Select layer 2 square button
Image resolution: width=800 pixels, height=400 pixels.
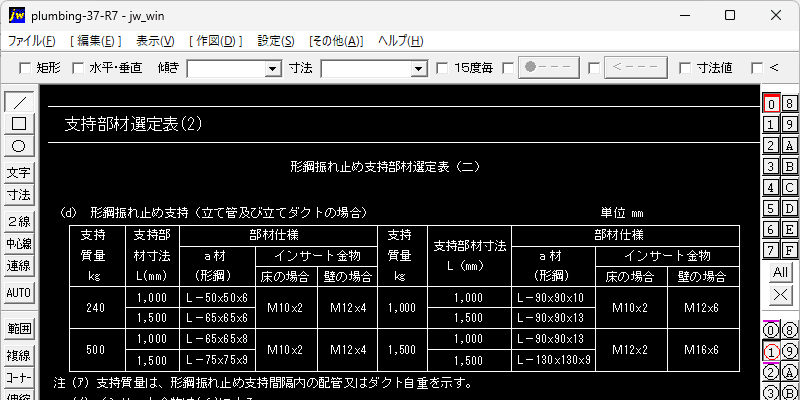(x=771, y=145)
